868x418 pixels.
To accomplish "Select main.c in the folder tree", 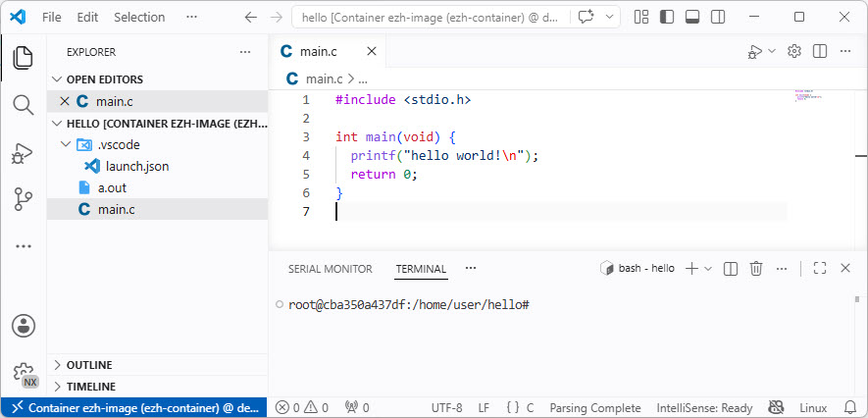I will pyautogui.click(x=157, y=209).
